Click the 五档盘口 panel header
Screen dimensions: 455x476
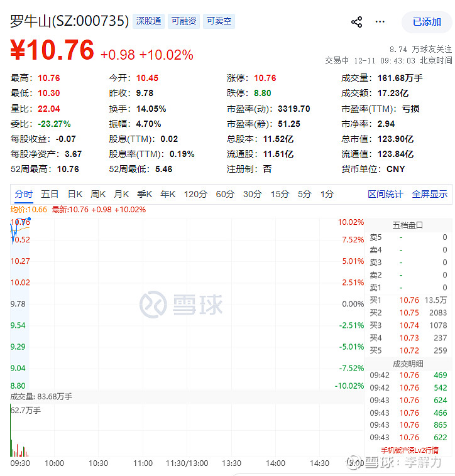pos(408,225)
